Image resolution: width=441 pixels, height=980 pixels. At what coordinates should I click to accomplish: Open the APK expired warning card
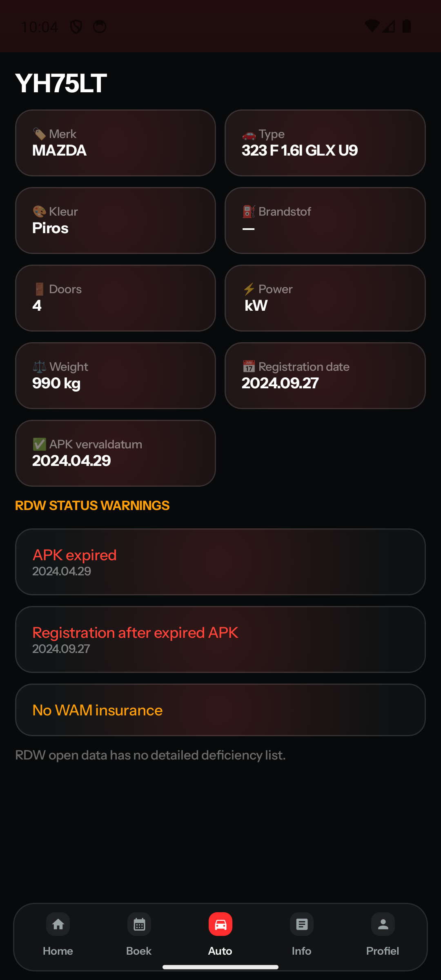[220, 562]
